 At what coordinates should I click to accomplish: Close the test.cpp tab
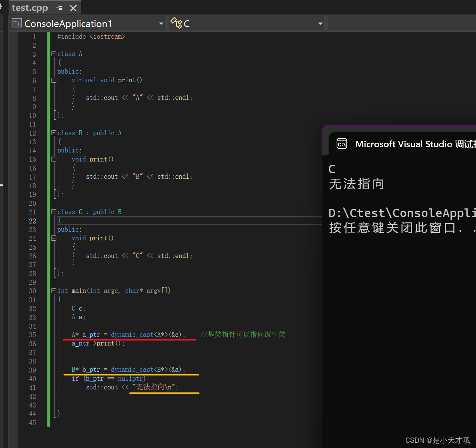(73, 7)
